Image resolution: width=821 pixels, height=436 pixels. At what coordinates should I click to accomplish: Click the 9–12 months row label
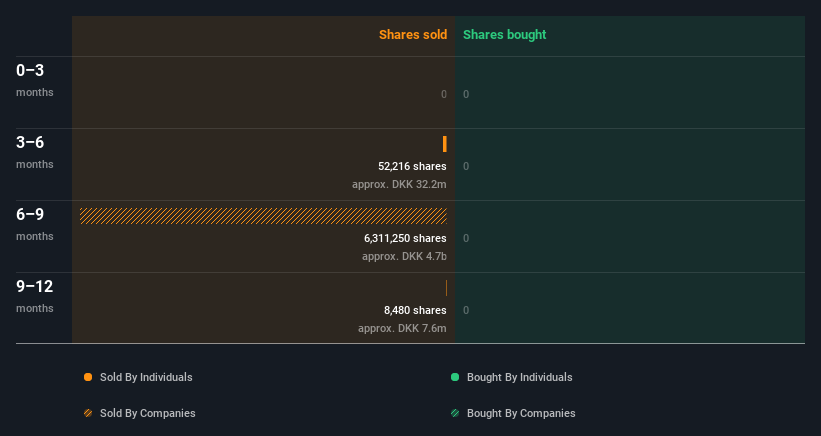(35, 296)
